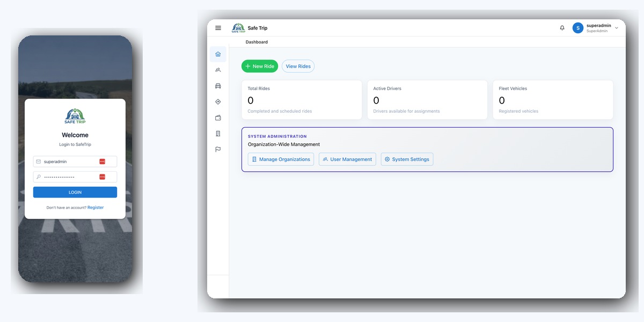Click the 'Completed and scheduled rides' caption
644x322 pixels.
pos(280,111)
